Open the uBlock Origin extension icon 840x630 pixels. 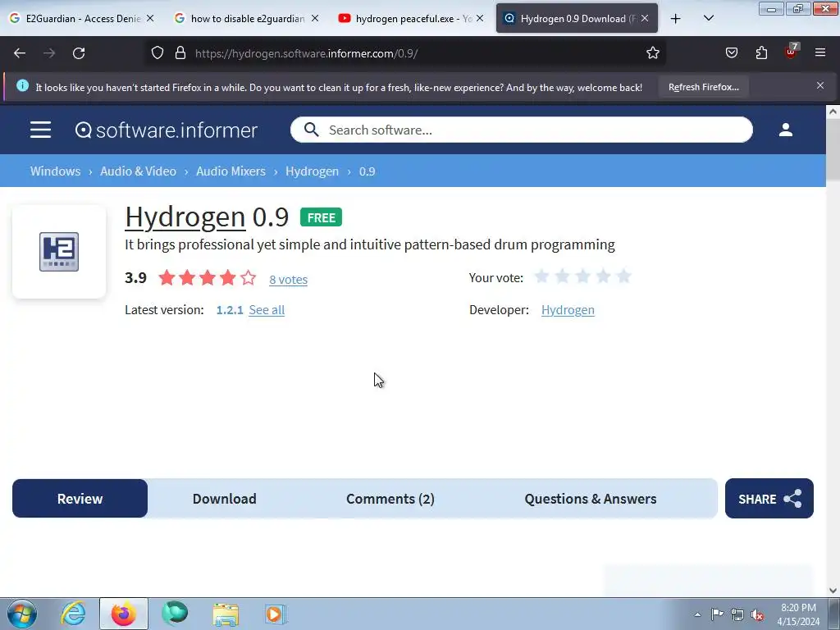(x=791, y=52)
